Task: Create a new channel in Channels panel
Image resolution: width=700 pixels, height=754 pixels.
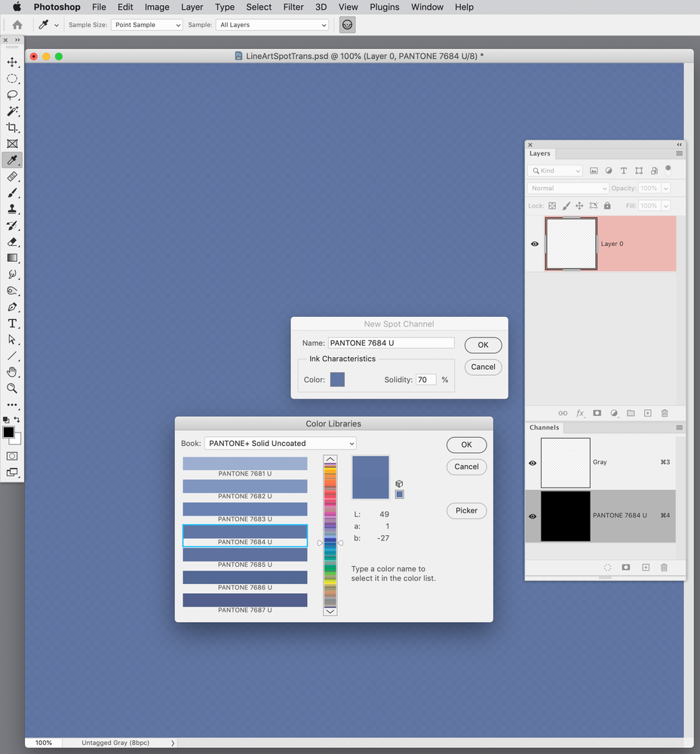Action: point(646,568)
